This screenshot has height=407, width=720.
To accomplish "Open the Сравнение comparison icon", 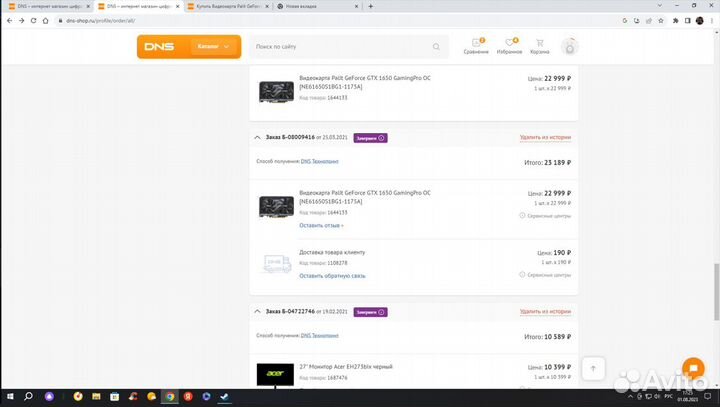I will coord(476,46).
